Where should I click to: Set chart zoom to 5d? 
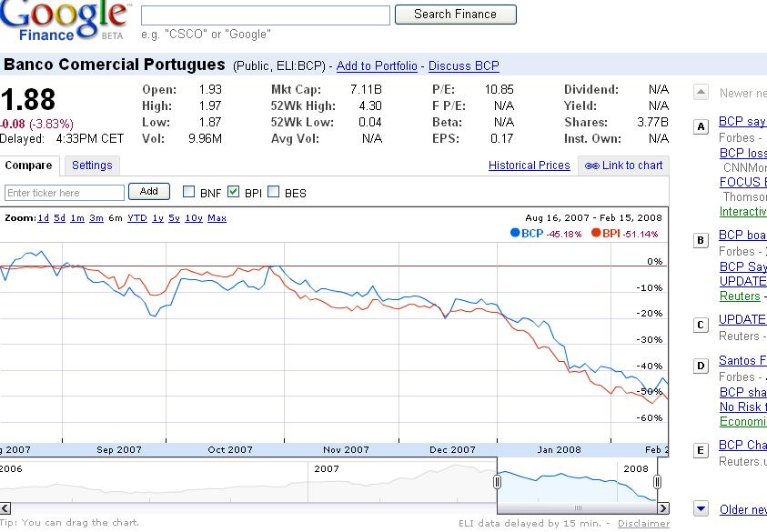point(60,218)
